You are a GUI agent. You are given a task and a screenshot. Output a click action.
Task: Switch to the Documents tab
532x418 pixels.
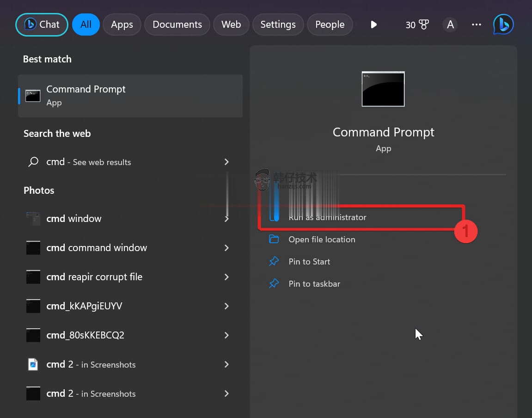[177, 25]
